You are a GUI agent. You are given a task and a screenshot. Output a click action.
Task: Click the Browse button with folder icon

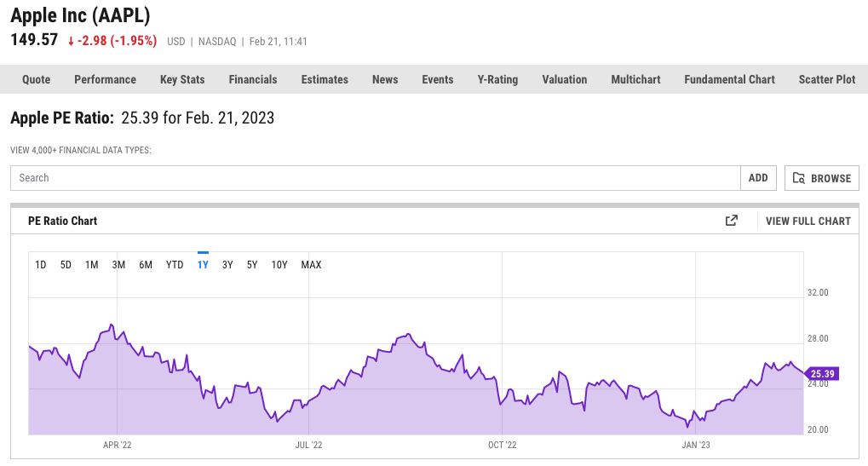[821, 178]
